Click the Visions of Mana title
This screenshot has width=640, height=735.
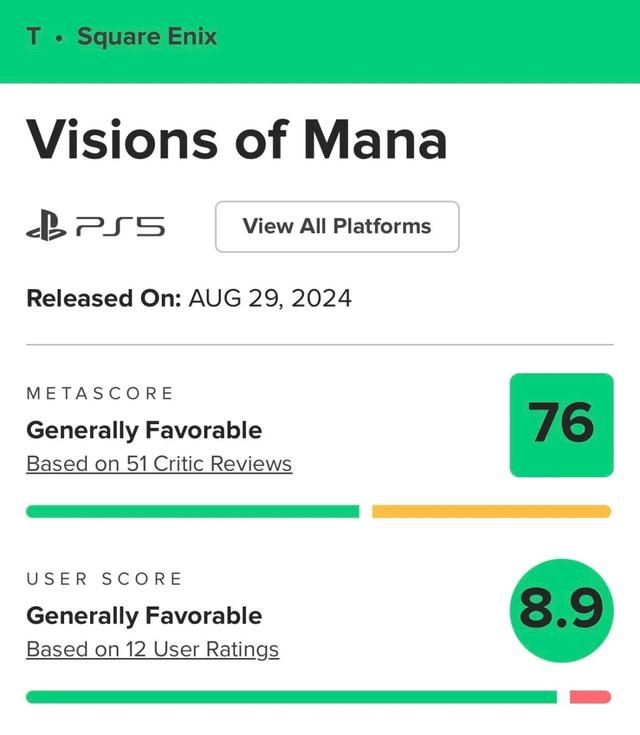pyautogui.click(x=236, y=139)
